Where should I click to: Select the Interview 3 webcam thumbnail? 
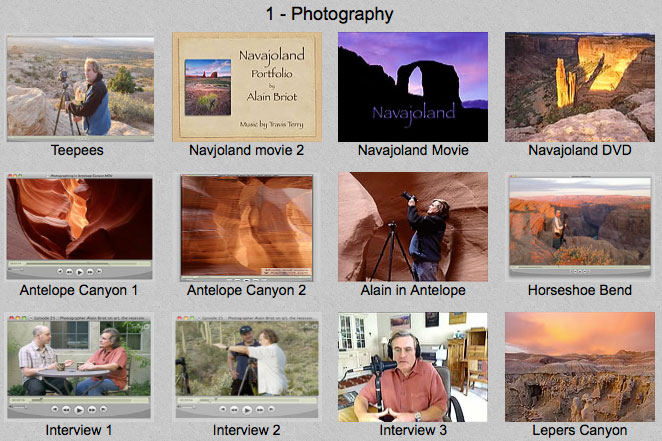(x=413, y=366)
